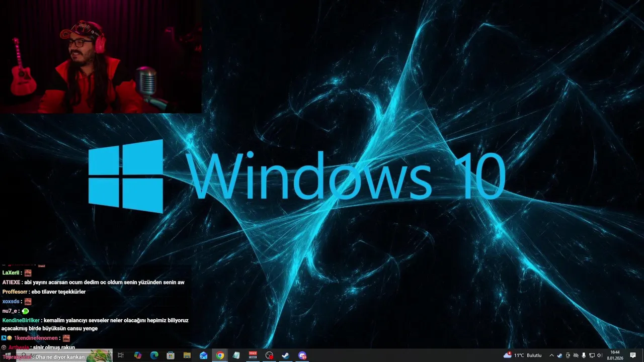The width and height of the screenshot is (644, 362).
Task: Expand the hidden system tray icons chevron
Action: 551,355
